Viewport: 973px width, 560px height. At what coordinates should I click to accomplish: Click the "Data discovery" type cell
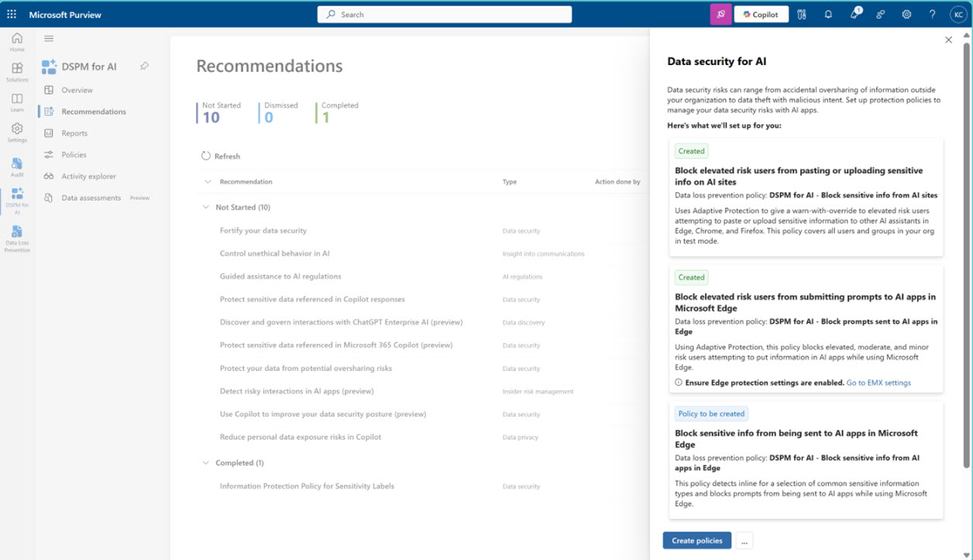[524, 323]
